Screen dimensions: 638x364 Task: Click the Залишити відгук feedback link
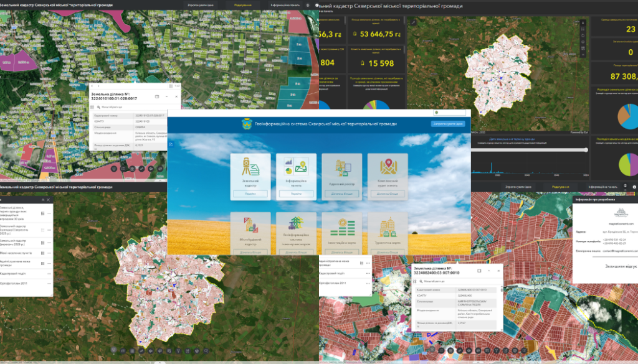coord(604,265)
